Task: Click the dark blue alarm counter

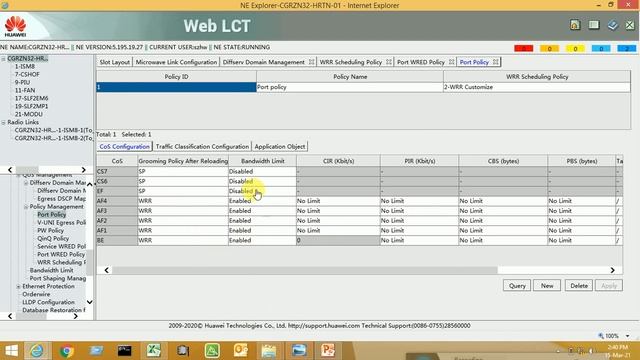Action: point(627,48)
